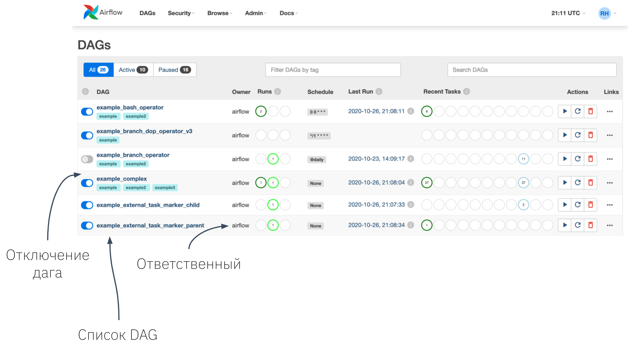Viewport: 644px width, 345px height.
Task: Click the @daily schedule badge
Action: click(x=317, y=159)
